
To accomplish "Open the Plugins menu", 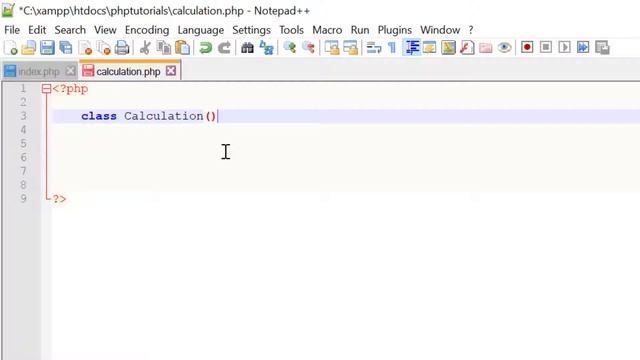I will (395, 30).
